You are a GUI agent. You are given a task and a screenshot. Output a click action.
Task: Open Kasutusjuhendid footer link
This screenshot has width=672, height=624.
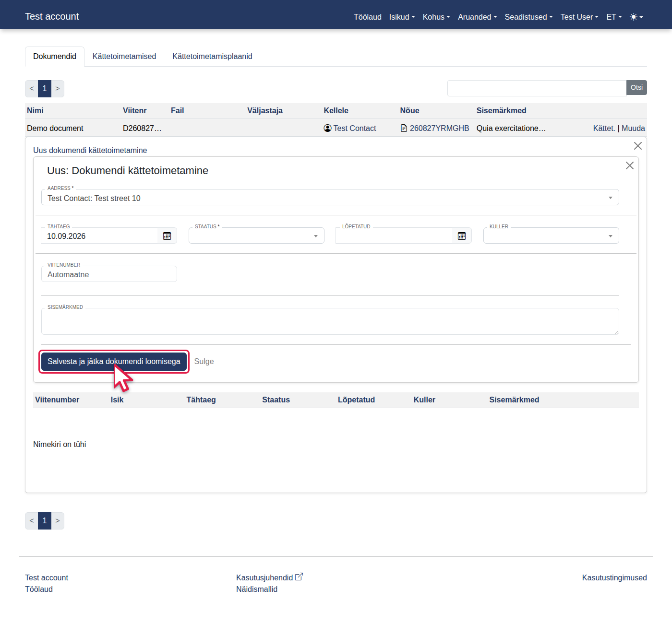(x=264, y=577)
